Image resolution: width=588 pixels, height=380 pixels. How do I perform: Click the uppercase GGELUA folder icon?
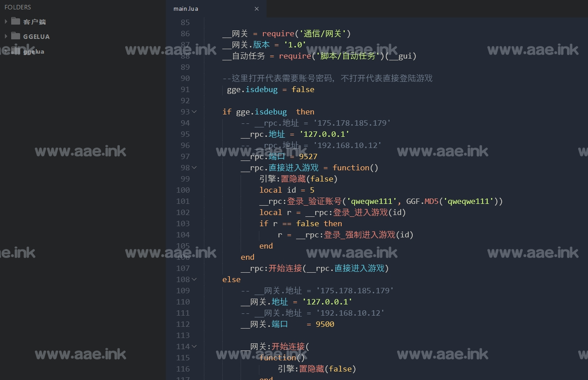pos(16,36)
